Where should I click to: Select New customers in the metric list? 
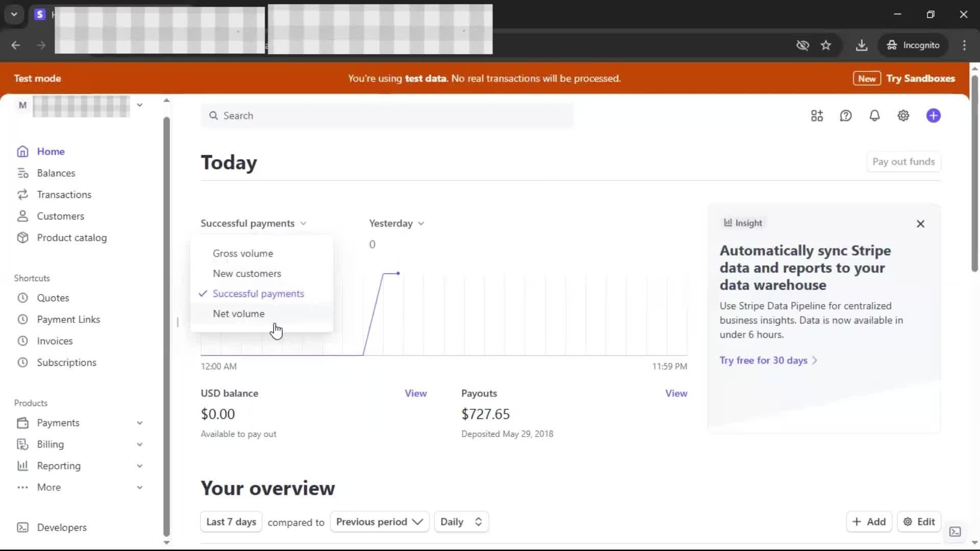click(x=247, y=273)
